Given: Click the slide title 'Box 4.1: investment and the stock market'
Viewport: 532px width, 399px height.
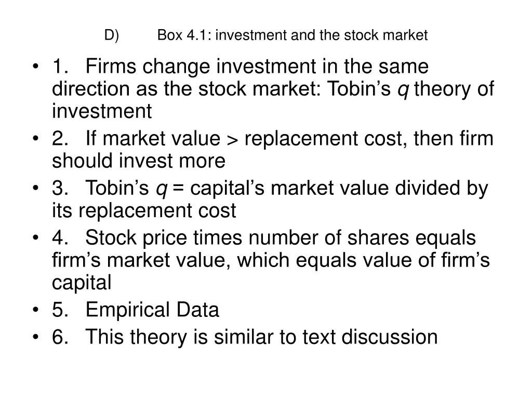Looking at the screenshot, I should coord(292,35).
